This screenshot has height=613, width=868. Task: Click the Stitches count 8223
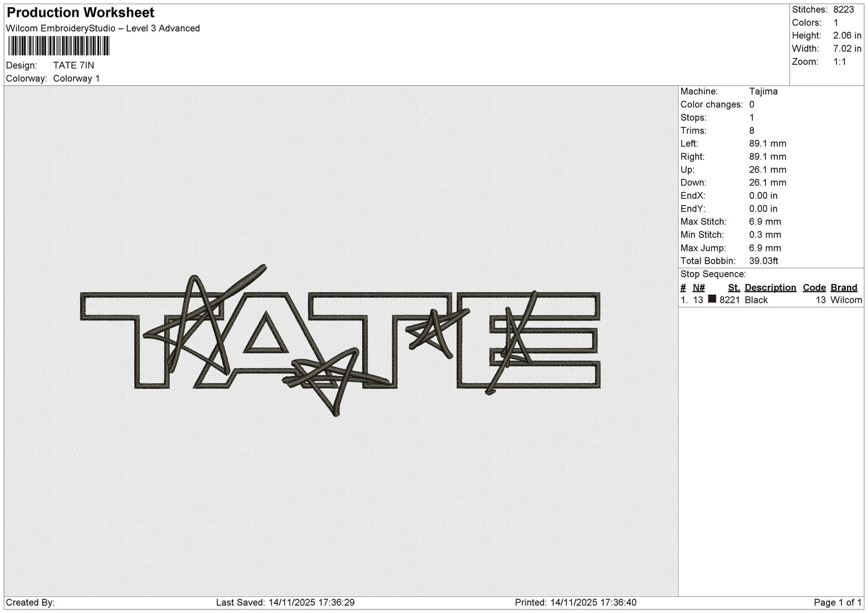pos(843,10)
